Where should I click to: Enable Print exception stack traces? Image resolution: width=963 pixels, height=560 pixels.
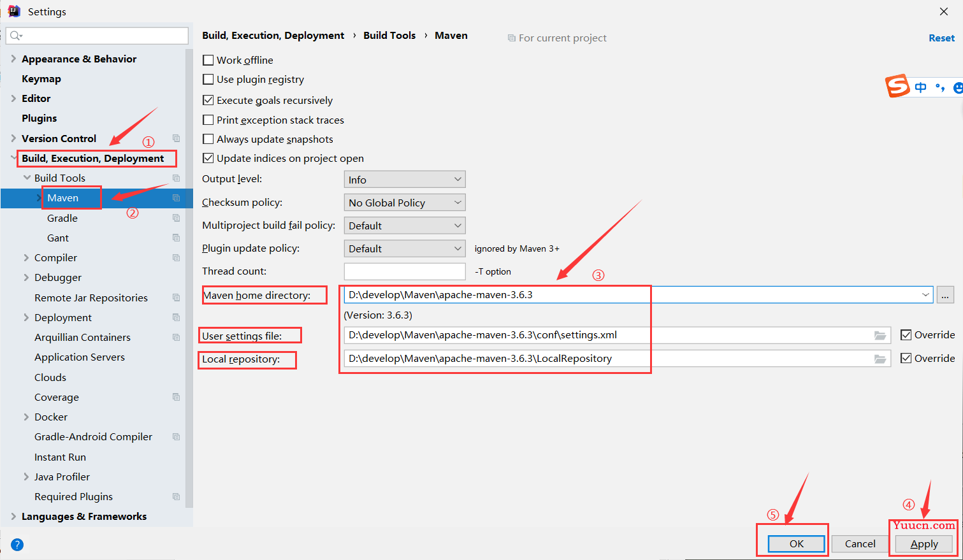[208, 120]
